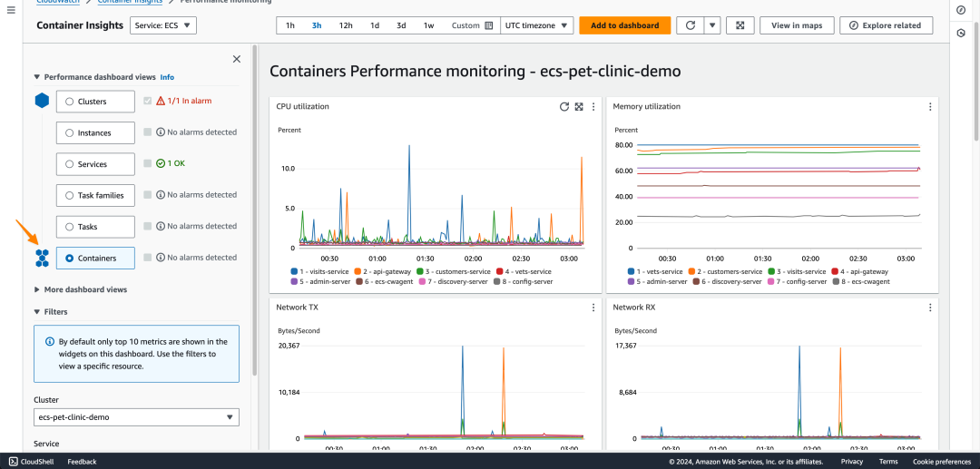The image size is (980, 469).
Task: Click the refresh dashboard icon button
Action: click(x=690, y=25)
